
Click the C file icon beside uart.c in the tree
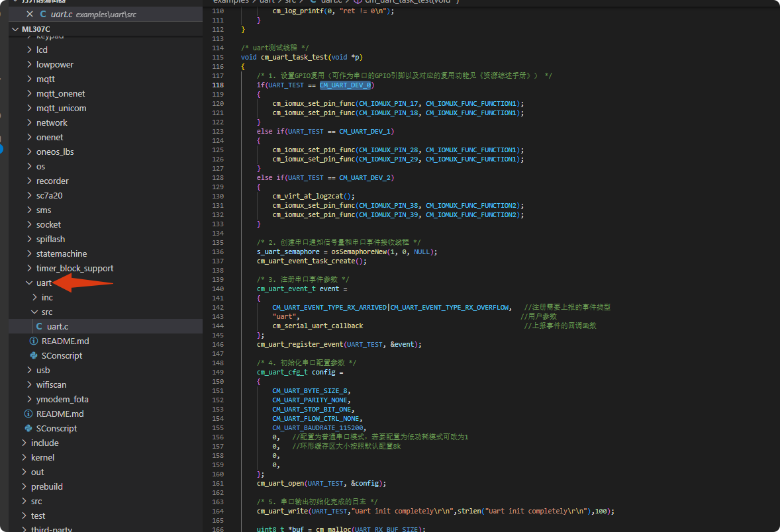[40, 326]
